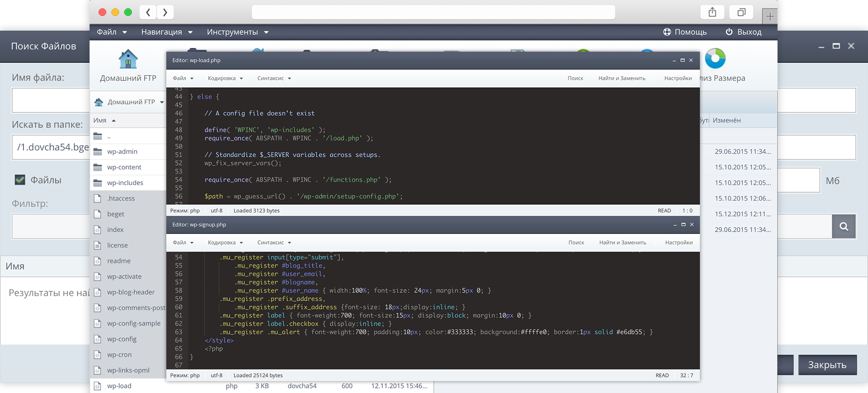The image size is (868, 393).
Task: Select the index file icon
Action: (x=97, y=229)
